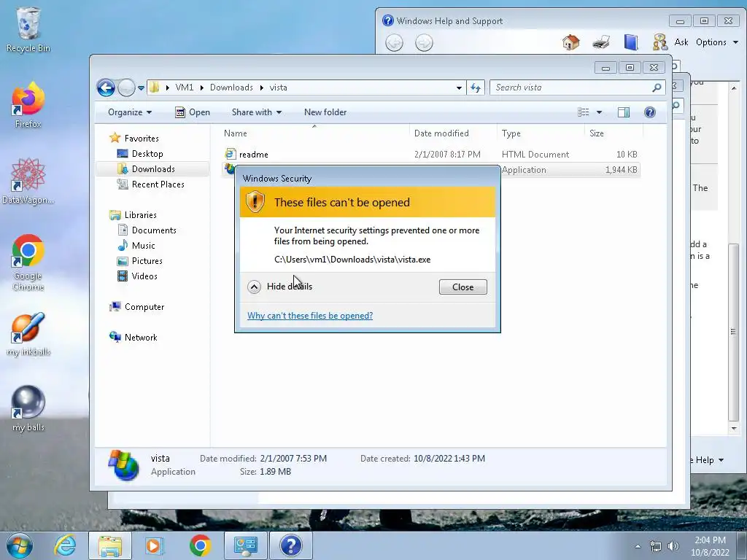
Task: Select the readme HTML file
Action: tap(253, 155)
